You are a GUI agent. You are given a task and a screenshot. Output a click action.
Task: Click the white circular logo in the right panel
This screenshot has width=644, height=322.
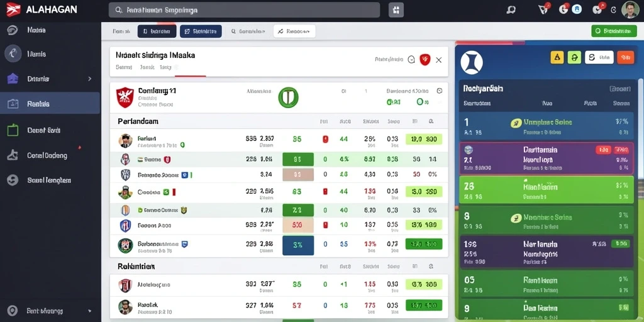point(472,62)
